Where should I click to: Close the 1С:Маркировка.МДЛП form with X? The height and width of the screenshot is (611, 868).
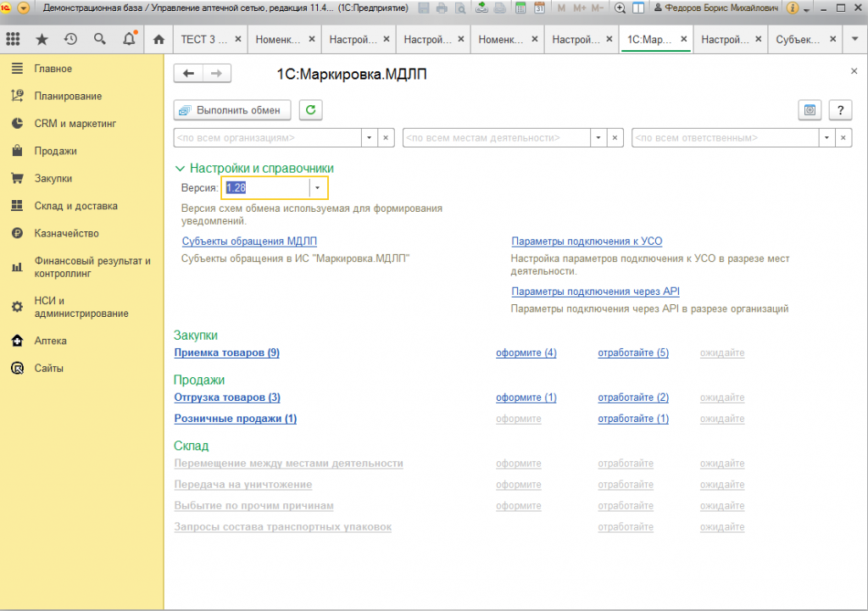[x=854, y=71]
